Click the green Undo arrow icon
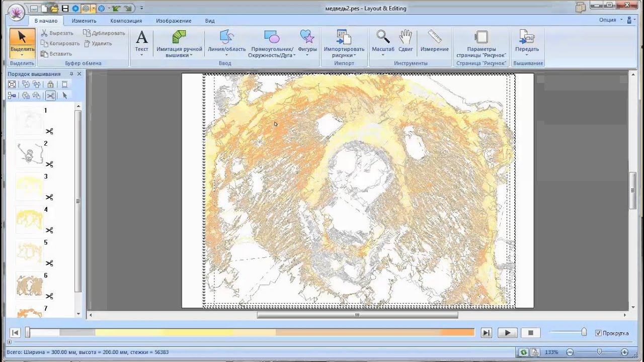Screen dimensions: 644x362 coord(116,9)
